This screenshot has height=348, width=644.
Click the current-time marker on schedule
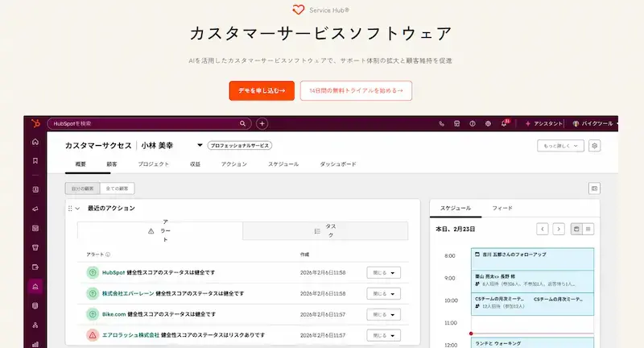point(471,333)
